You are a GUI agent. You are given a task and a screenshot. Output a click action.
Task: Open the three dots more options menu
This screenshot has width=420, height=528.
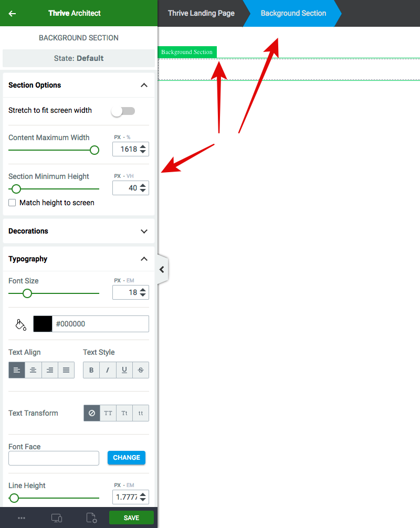22,518
